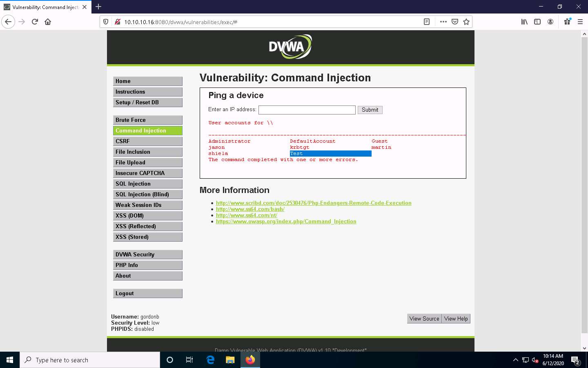Open the browser home page icon

click(47, 22)
